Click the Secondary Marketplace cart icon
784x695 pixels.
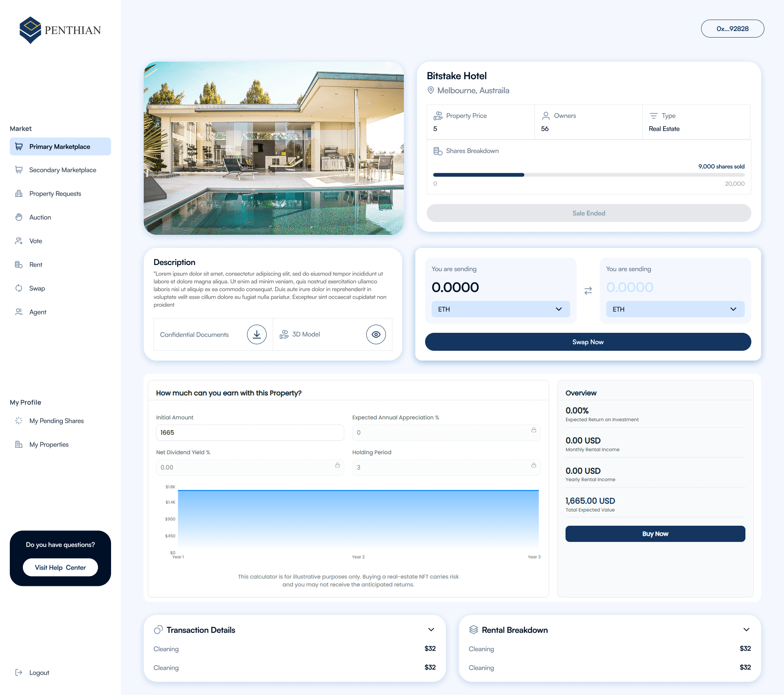(19, 170)
